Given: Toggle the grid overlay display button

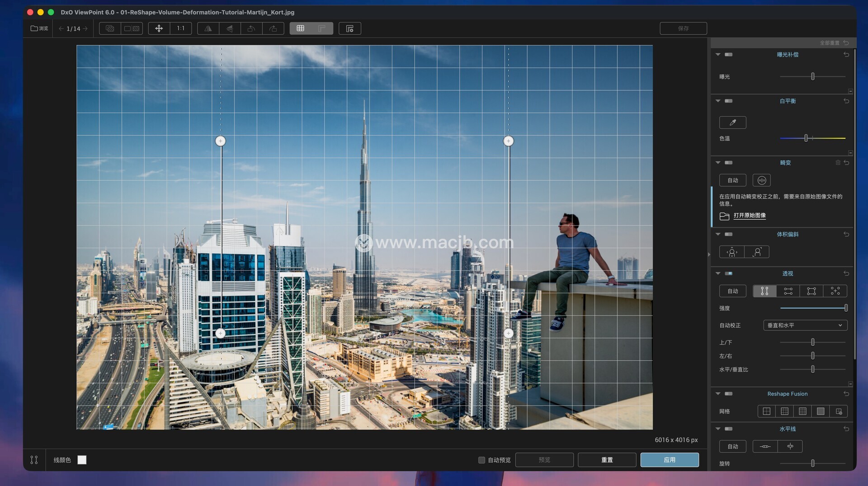Looking at the screenshot, I should [x=300, y=28].
